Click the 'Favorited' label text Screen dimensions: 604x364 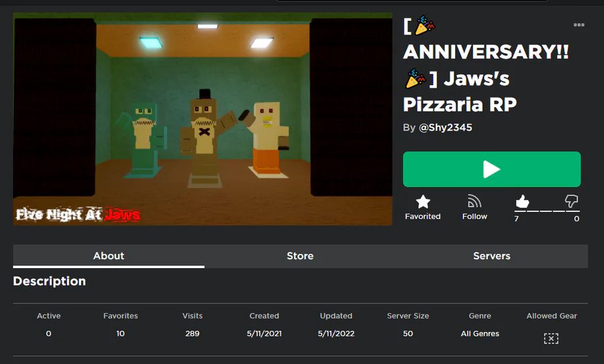(423, 217)
